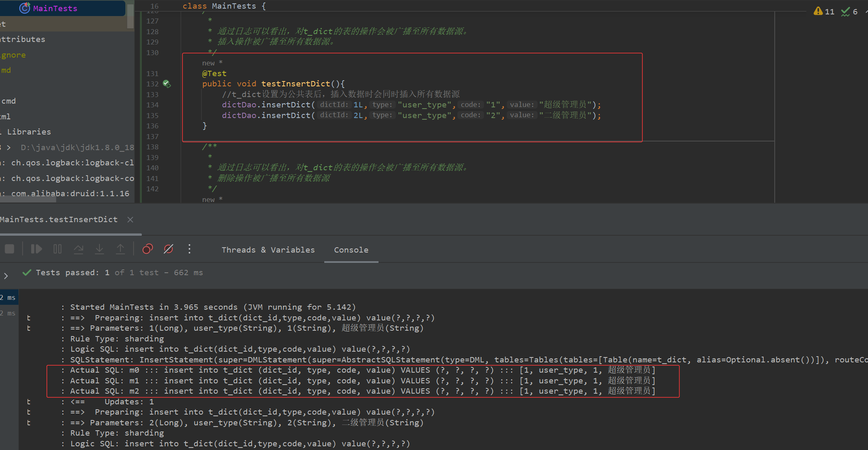This screenshot has width=868, height=450.
Task: Click the sticky class MainTests header line
Action: click(224, 6)
